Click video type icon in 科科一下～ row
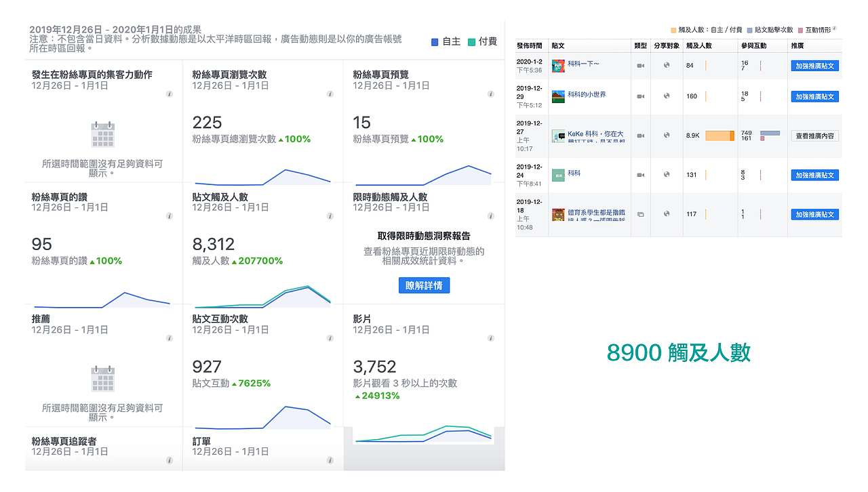Screen dimensions: 868x492 click(640, 66)
